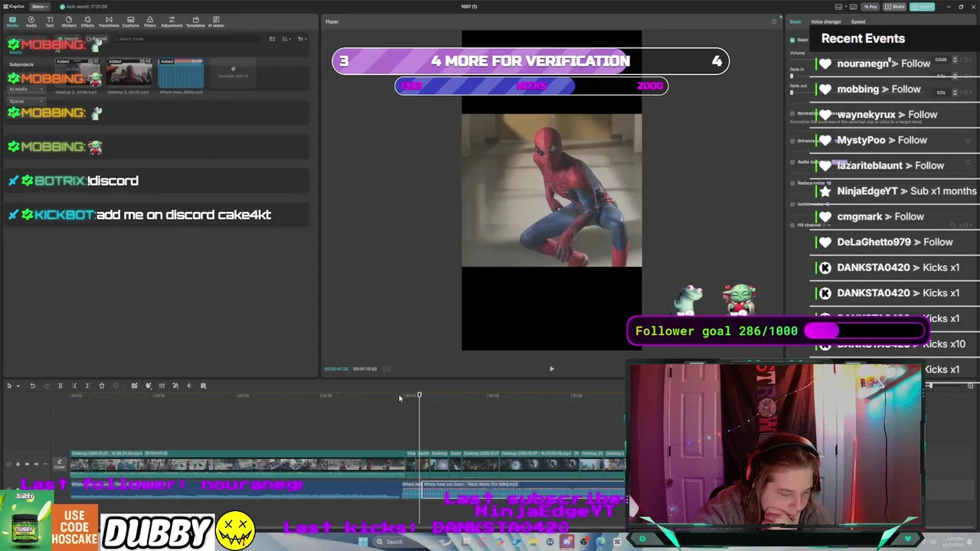Click the Delete left split icon
The image size is (980, 551).
tap(73, 386)
